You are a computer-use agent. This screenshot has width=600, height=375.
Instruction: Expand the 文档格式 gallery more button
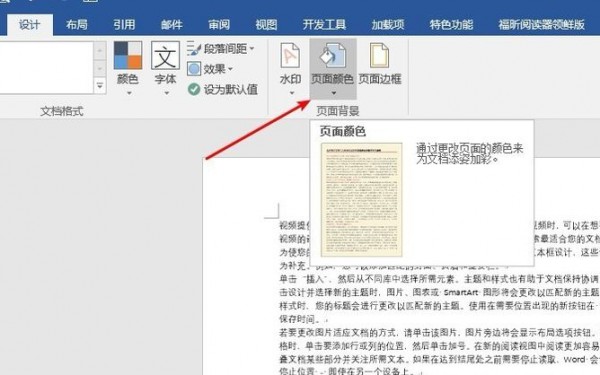tap(100, 86)
